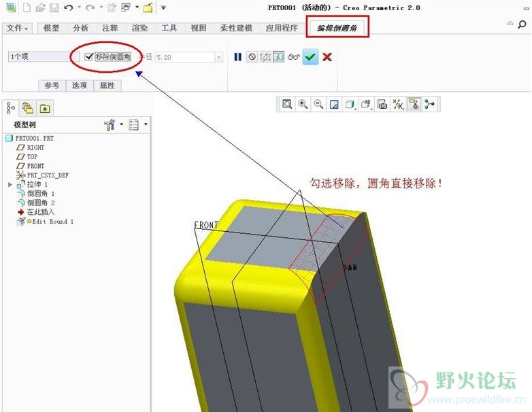532x412 pixels.
Task: Customize the quick access toolbar dropdown
Action: (163, 7)
